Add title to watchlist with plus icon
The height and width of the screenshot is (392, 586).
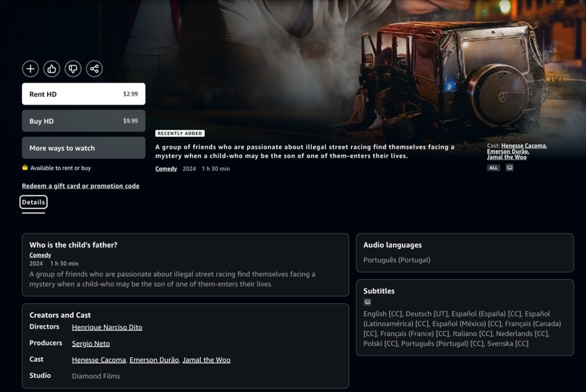30,69
